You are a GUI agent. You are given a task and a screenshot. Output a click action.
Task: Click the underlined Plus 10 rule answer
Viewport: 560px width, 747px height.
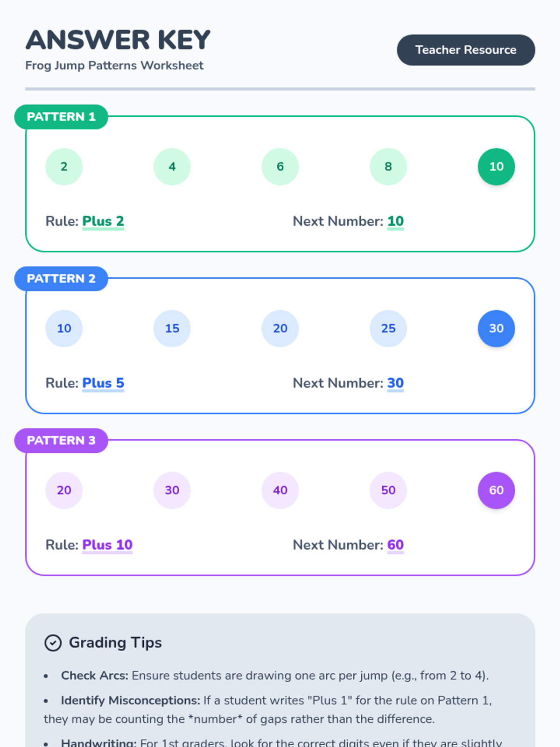(x=107, y=545)
